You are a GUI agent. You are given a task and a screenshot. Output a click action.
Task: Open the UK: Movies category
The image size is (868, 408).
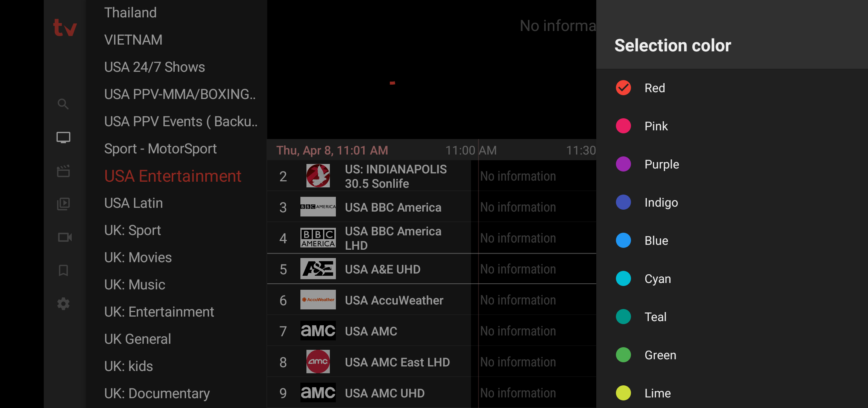[177, 258]
